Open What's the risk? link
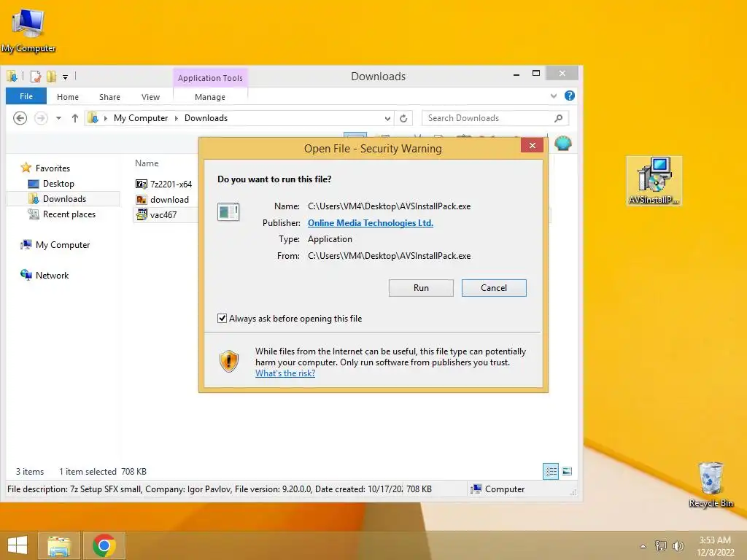747x560 pixels. click(x=285, y=373)
